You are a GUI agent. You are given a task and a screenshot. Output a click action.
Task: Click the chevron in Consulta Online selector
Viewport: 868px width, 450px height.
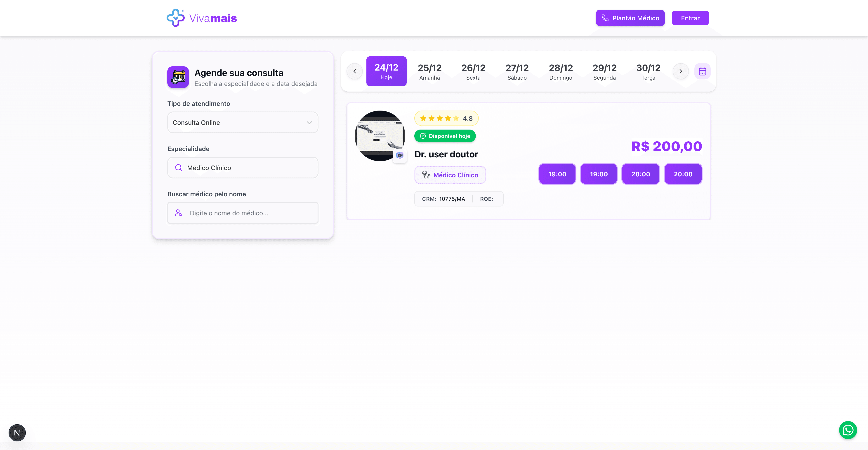tap(309, 122)
